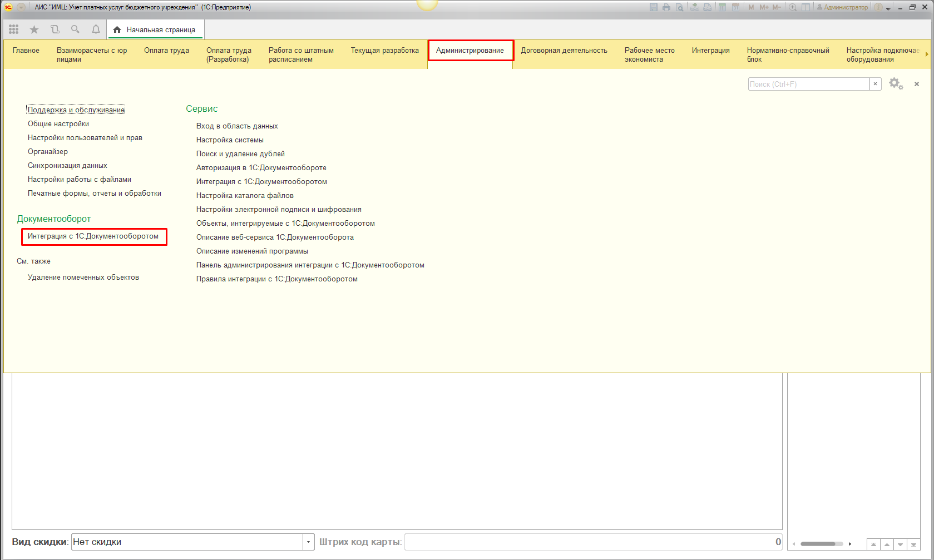Open menu settings gear icon
934x560 pixels.
895,84
